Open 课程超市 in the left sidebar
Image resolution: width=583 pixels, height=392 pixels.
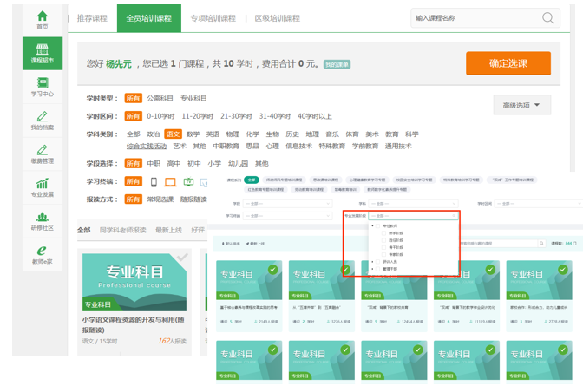(43, 53)
